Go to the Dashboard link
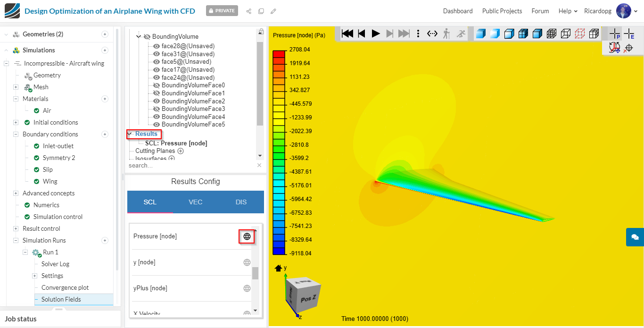Screen dimensions: 644x328 click(457, 11)
